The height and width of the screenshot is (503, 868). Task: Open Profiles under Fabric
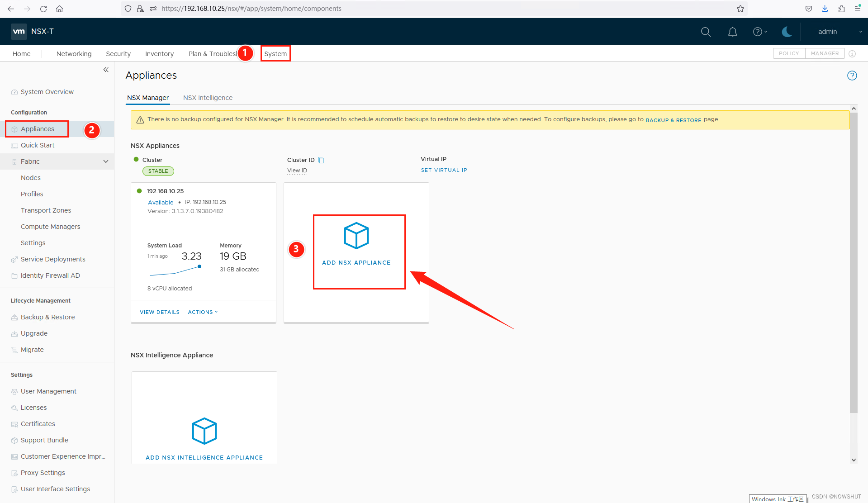pos(32,194)
